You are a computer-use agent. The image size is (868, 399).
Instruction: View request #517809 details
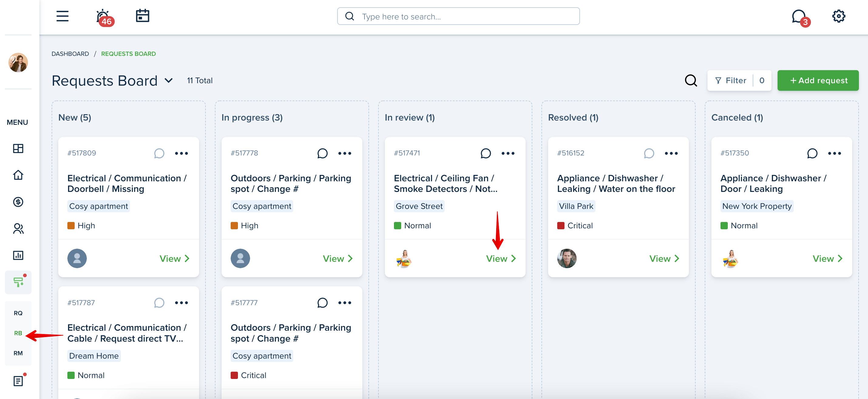click(x=175, y=258)
